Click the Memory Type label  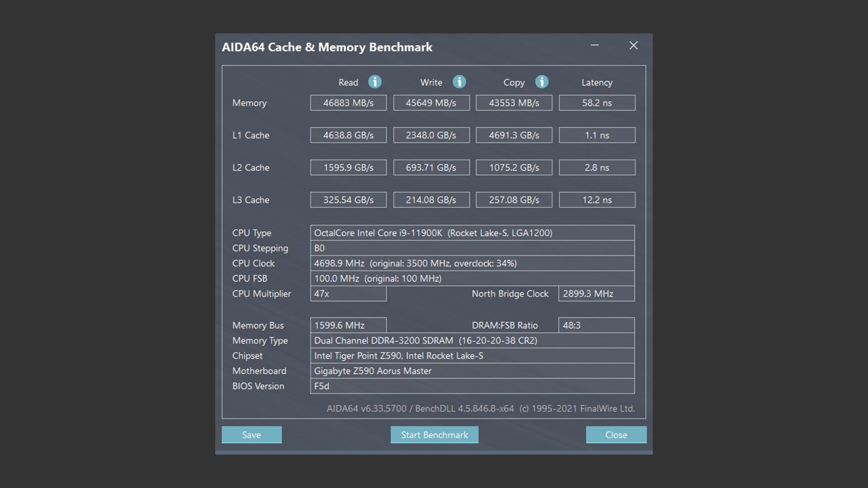click(x=260, y=341)
